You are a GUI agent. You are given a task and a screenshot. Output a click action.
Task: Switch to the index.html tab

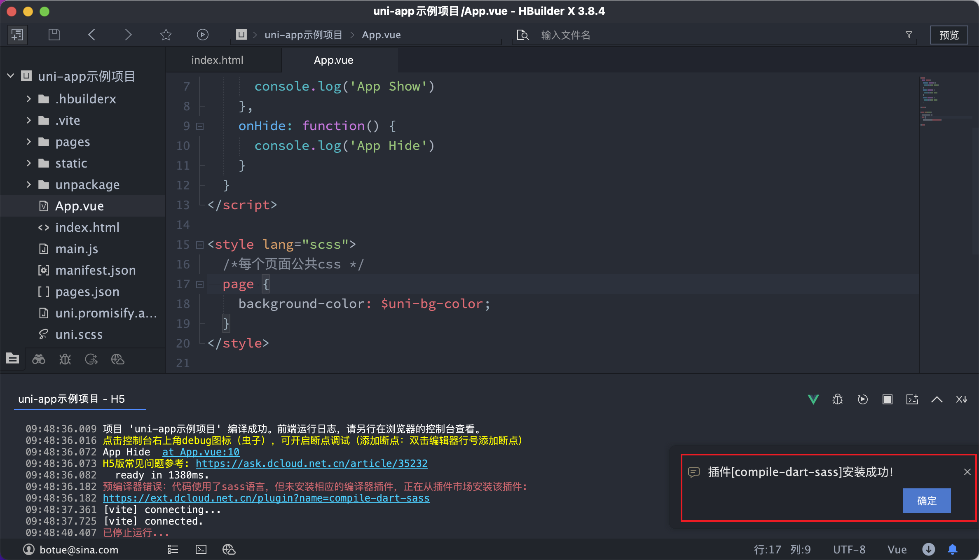(x=217, y=60)
